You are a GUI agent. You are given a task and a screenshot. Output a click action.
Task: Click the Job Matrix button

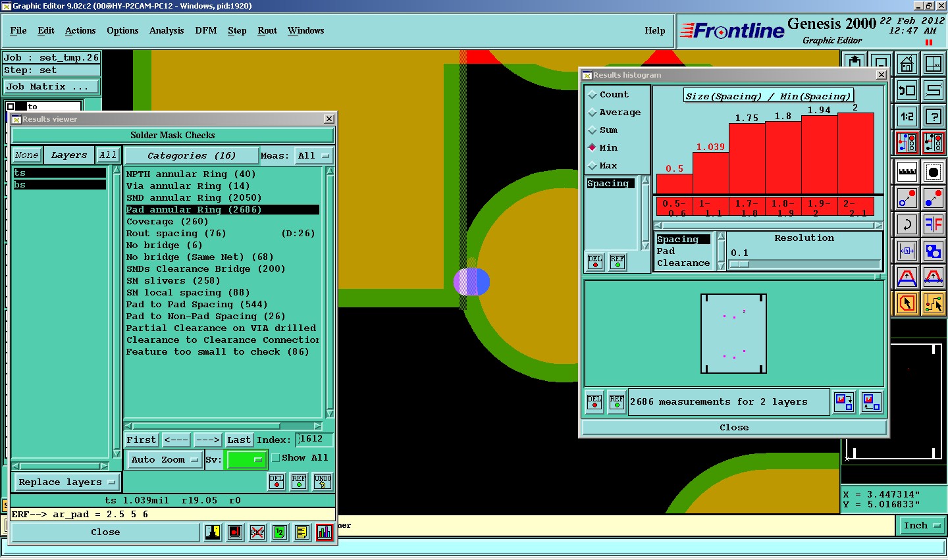[x=52, y=87]
